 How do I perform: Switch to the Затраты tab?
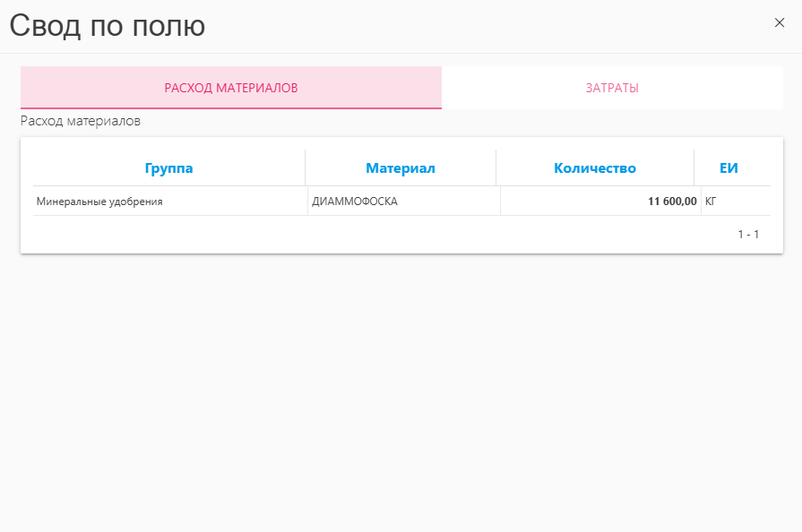pos(612,88)
